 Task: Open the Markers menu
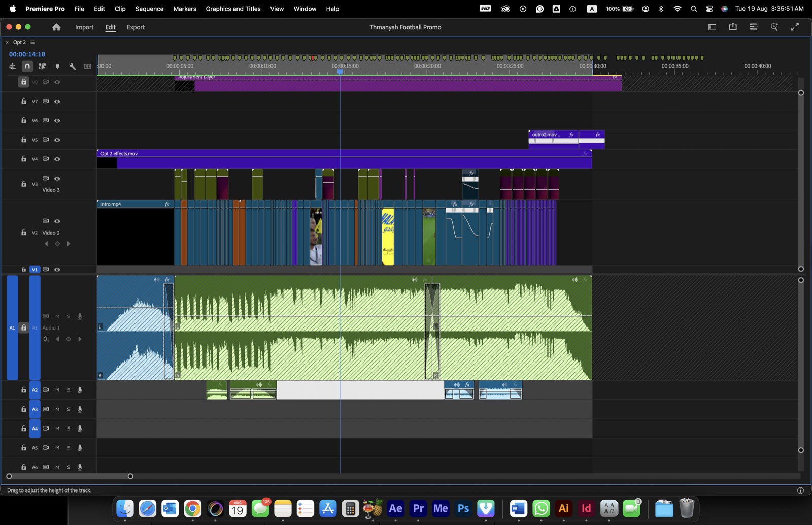pos(185,9)
